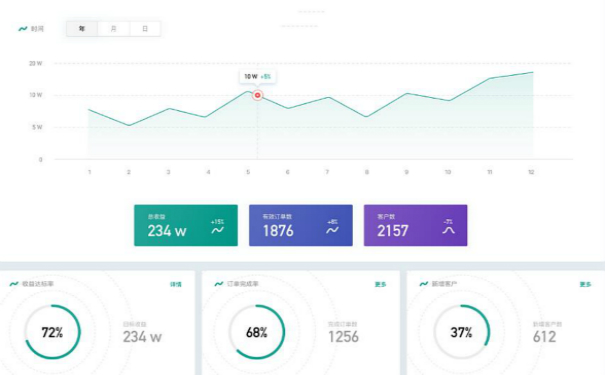Click wave icon beside 订单完成率 title
Viewport: 605px width, 375px height.
219,284
